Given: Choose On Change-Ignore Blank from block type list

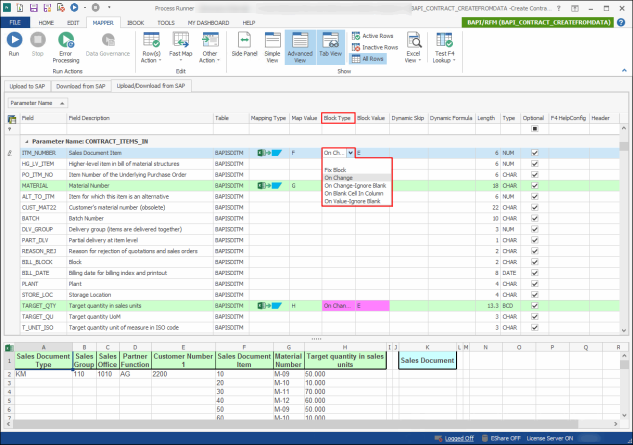Looking at the screenshot, I should point(355,186).
